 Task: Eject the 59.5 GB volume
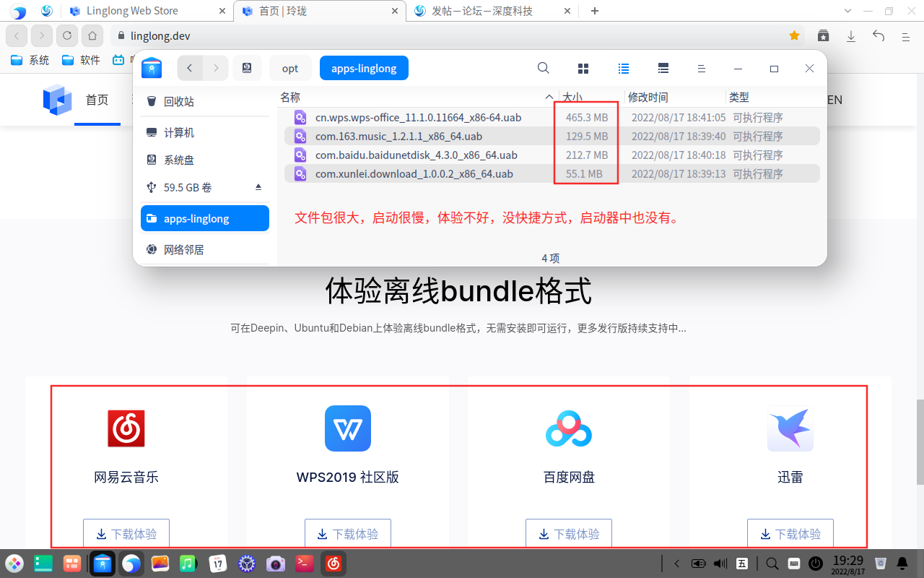258,186
